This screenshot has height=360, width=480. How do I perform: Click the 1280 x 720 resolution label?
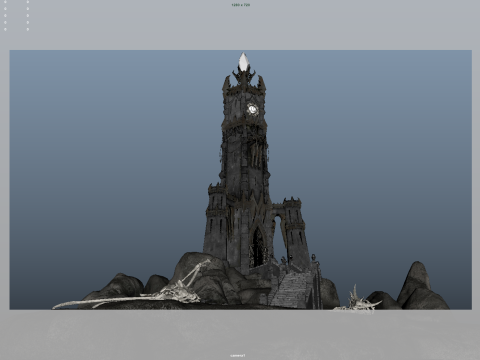240,5
